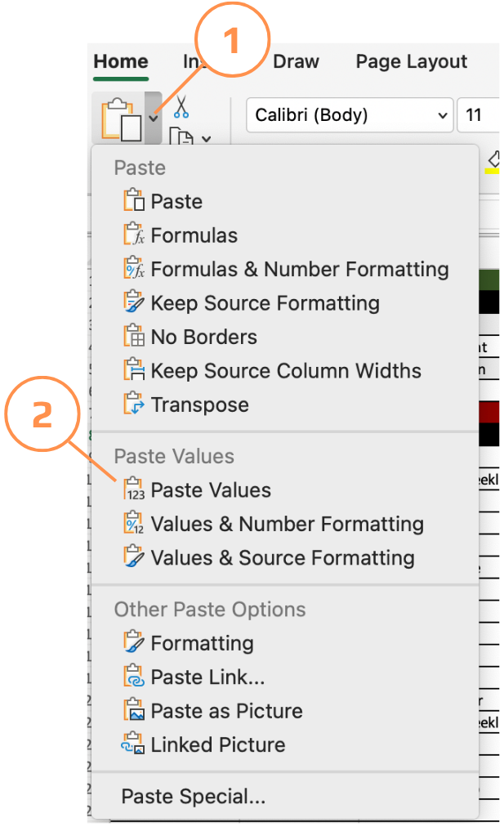Open the Page Layout tab

tap(411, 62)
